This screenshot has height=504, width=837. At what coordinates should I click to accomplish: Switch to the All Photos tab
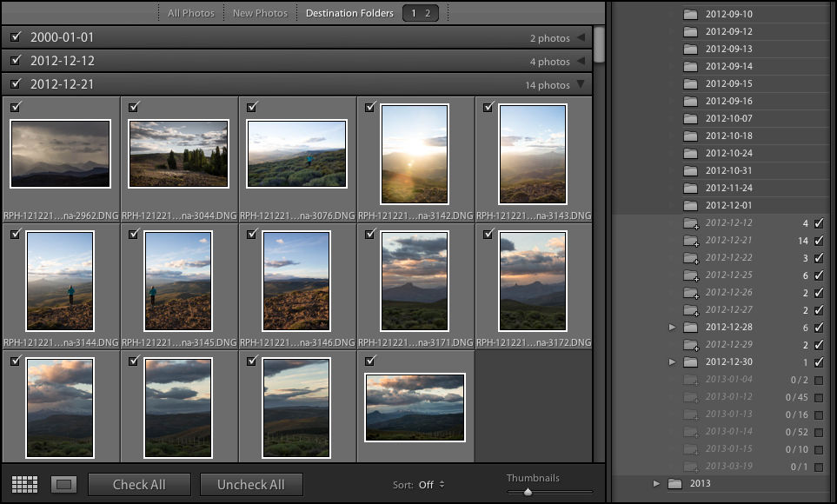(190, 13)
